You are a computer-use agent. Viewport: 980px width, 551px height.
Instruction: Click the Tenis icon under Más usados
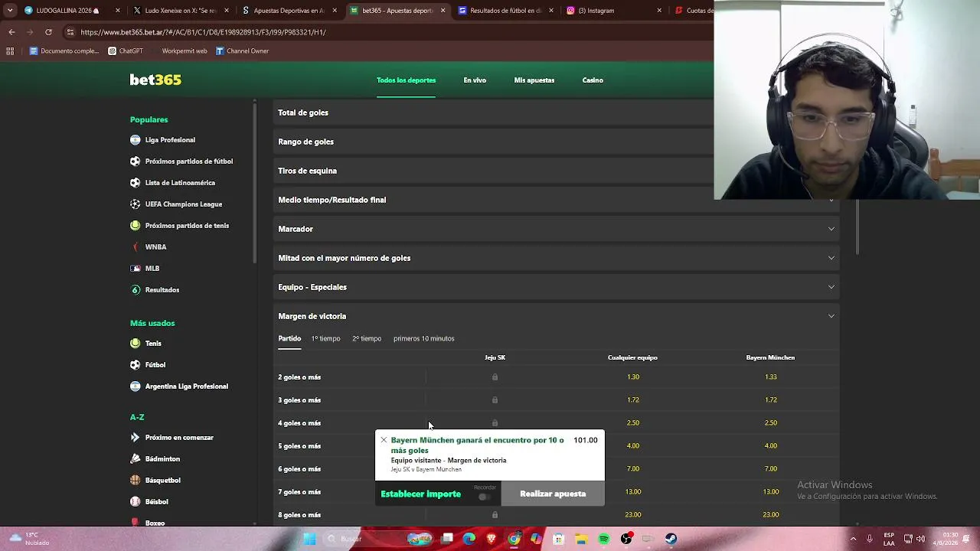tap(136, 344)
